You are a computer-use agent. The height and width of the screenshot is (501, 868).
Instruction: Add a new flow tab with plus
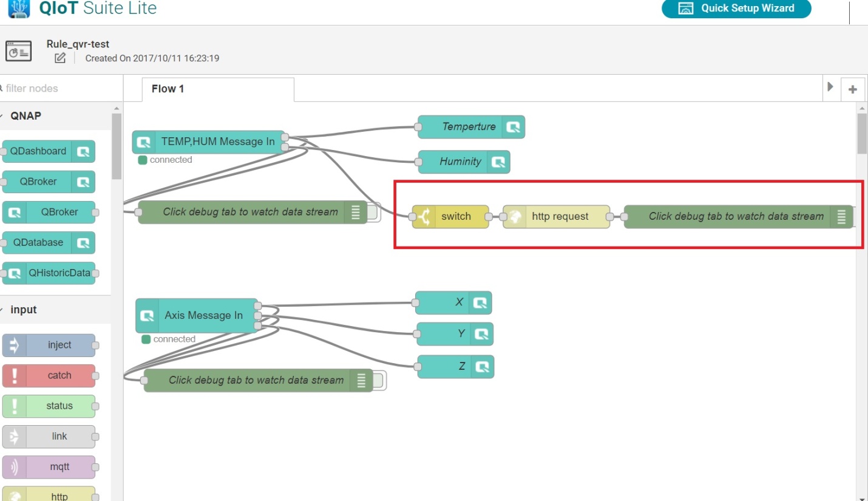point(852,89)
